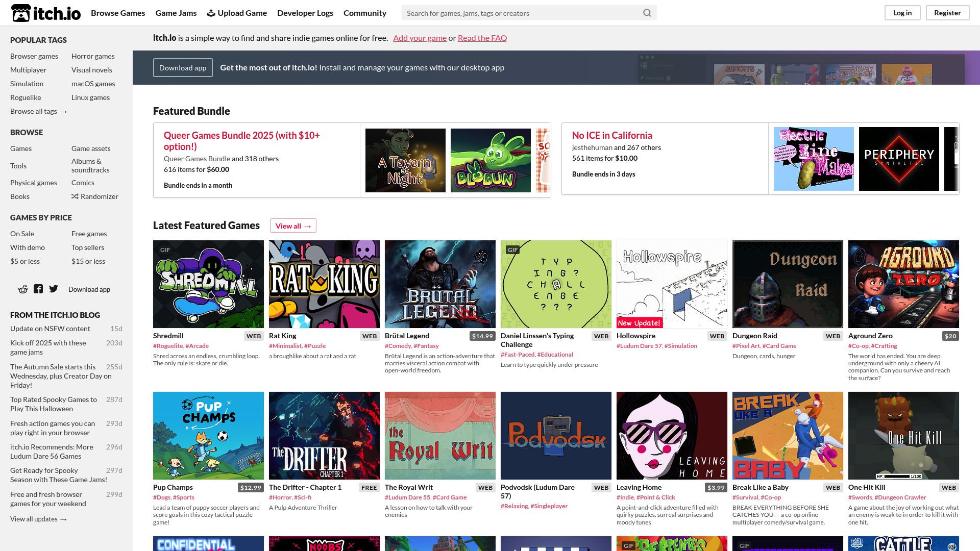Select the Roguelike tag
Image resolution: width=980 pixels, height=551 pixels.
tap(26, 97)
